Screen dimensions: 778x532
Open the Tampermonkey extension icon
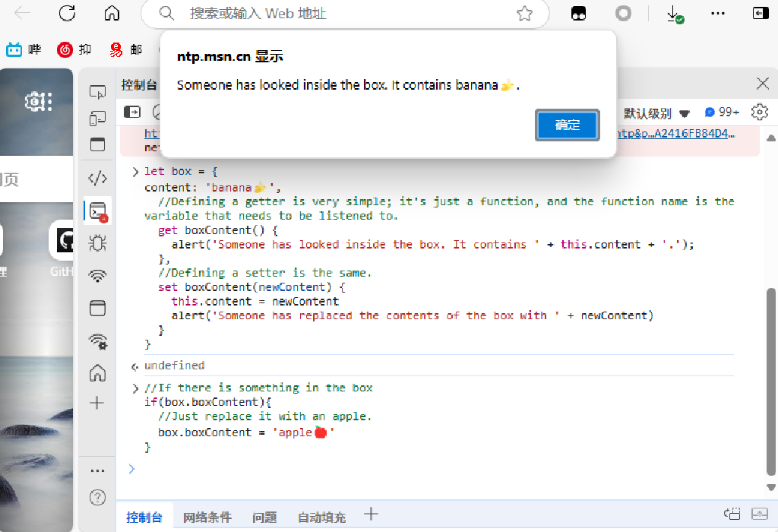click(x=578, y=14)
